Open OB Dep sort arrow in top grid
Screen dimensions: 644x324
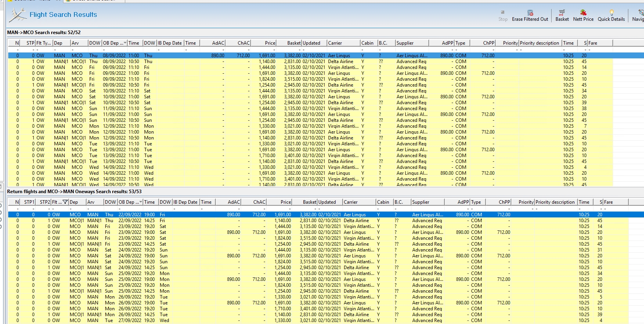(x=125, y=43)
